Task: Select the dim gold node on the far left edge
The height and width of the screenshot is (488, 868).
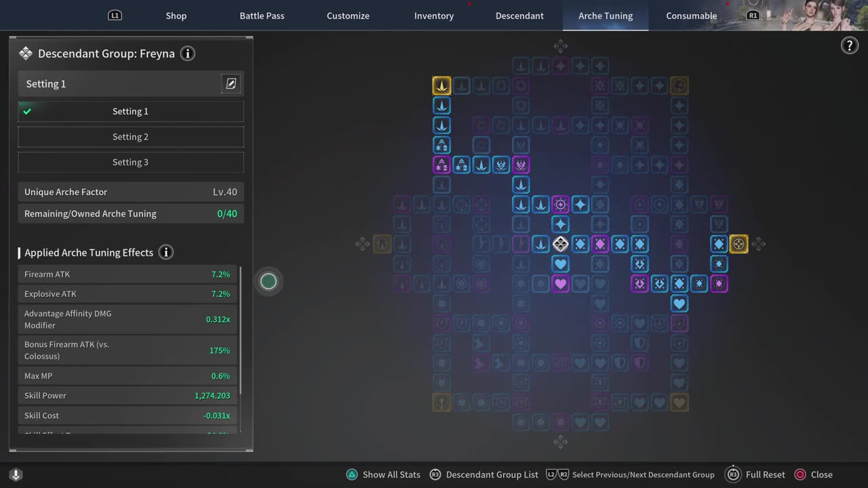Action: pyautogui.click(x=382, y=244)
